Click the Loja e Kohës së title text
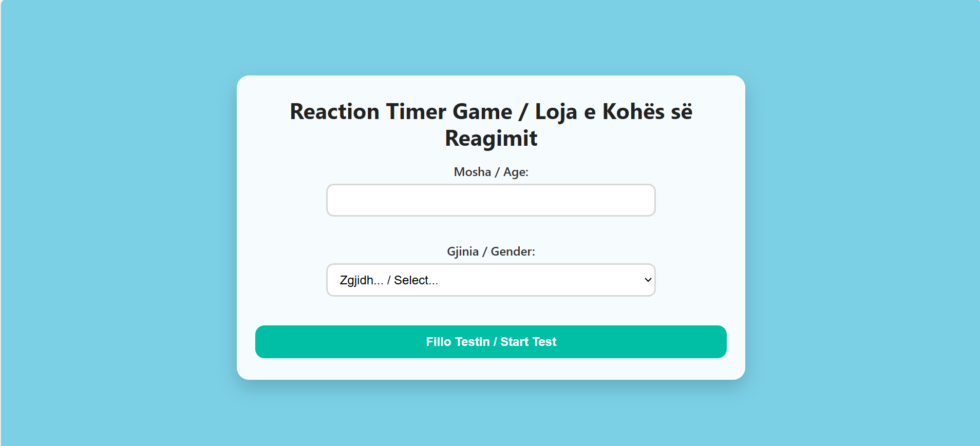980x446 pixels. point(613,112)
